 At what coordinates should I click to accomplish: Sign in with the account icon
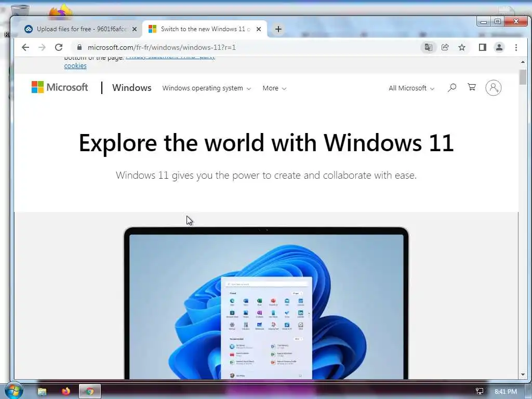point(494,87)
